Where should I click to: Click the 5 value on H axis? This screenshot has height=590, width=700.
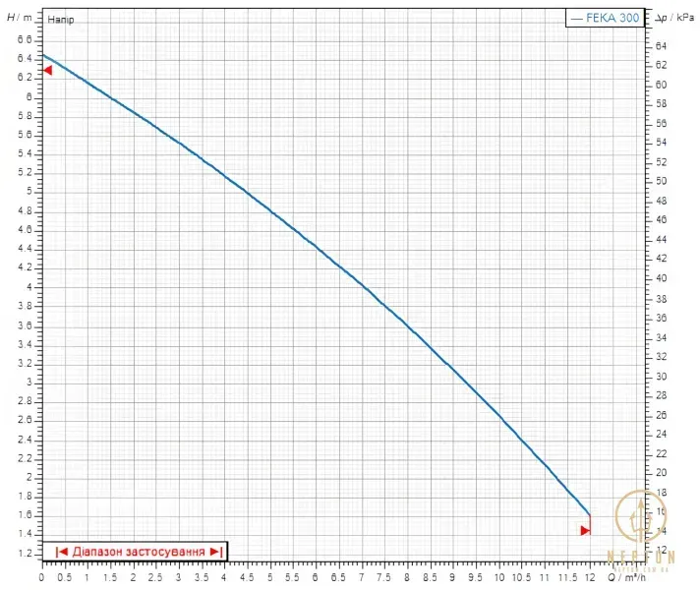(x=29, y=191)
